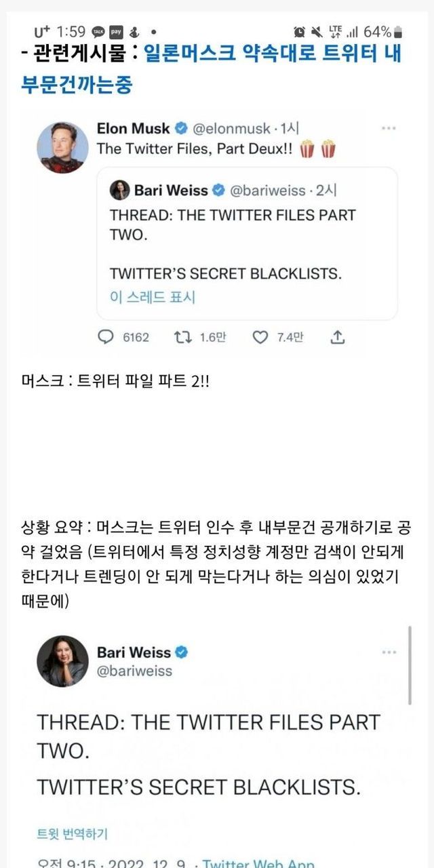The width and height of the screenshot is (434, 868).
Task: Tap the verified badge in the quoted Bari Weiss tweet
Action: pyautogui.click(x=219, y=191)
